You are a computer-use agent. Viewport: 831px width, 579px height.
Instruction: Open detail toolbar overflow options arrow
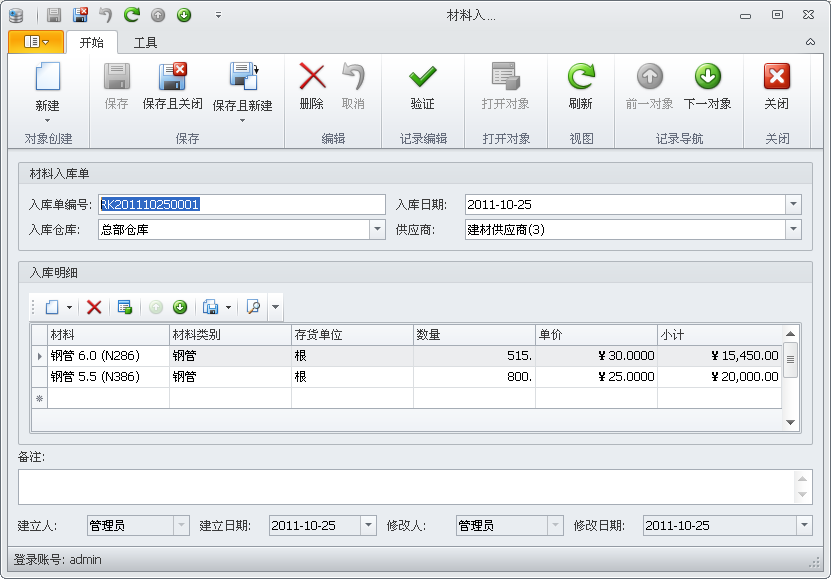tap(276, 307)
